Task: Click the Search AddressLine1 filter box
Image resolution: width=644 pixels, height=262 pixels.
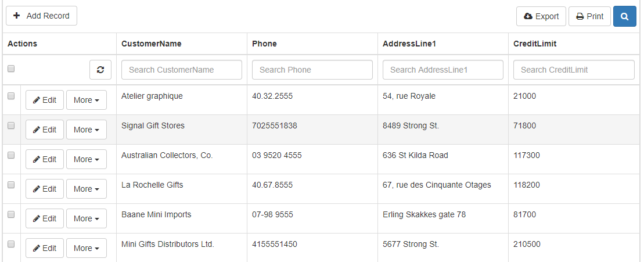Action: click(x=442, y=70)
